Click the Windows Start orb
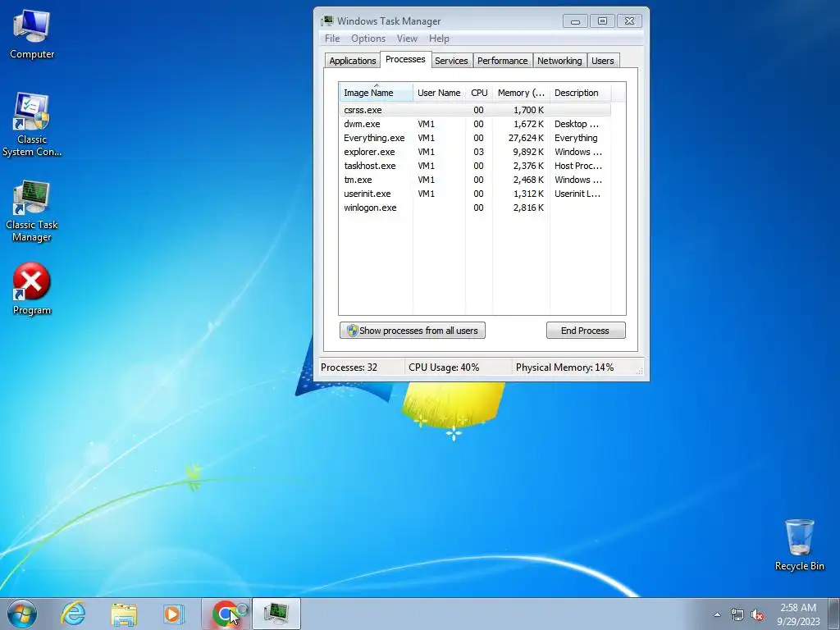Screen dimensions: 840x630 (22, 614)
